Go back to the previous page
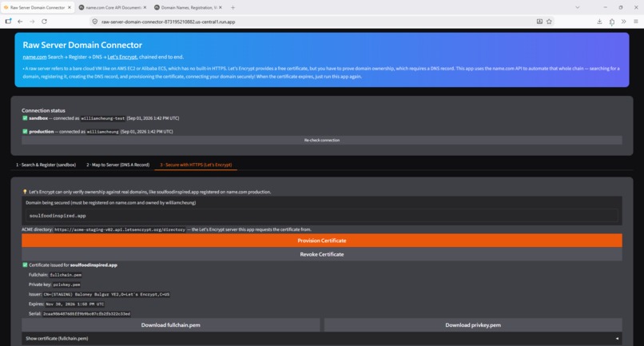644x346 pixels. coord(20,22)
